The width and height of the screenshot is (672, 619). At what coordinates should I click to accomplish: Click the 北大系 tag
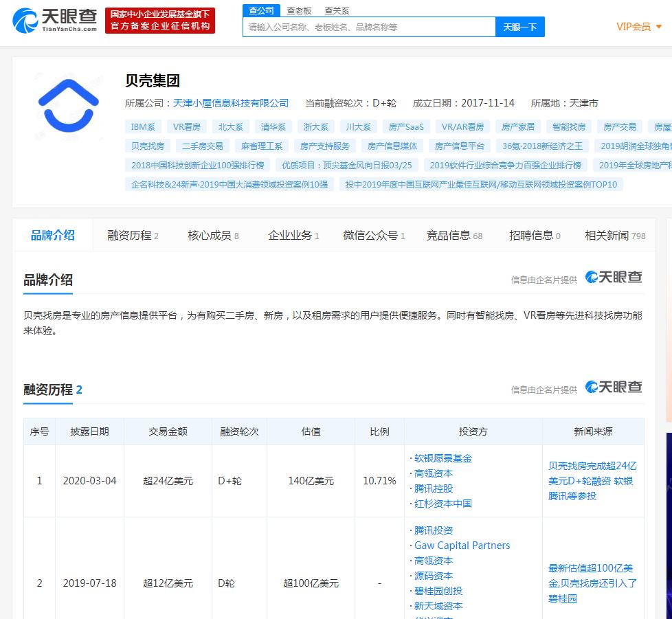click(231, 127)
